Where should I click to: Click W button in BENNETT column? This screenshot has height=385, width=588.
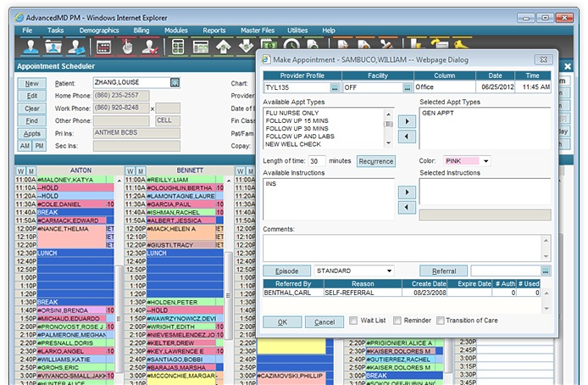(x=130, y=171)
